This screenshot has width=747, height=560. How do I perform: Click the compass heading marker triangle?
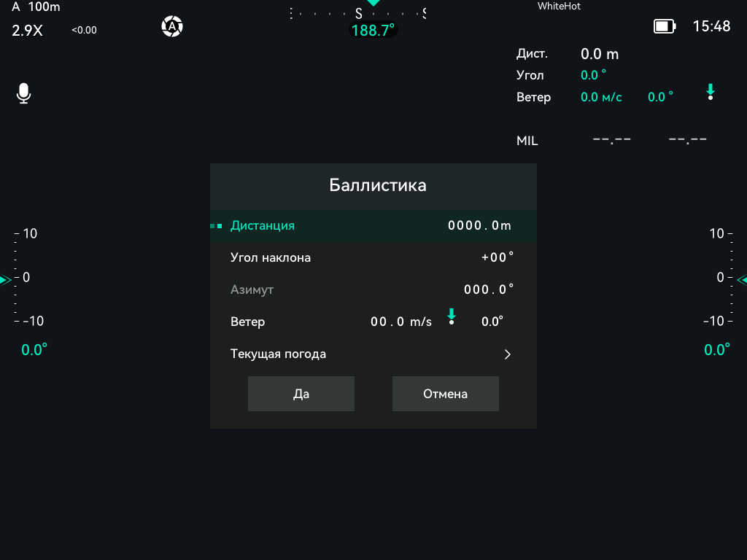373,3
